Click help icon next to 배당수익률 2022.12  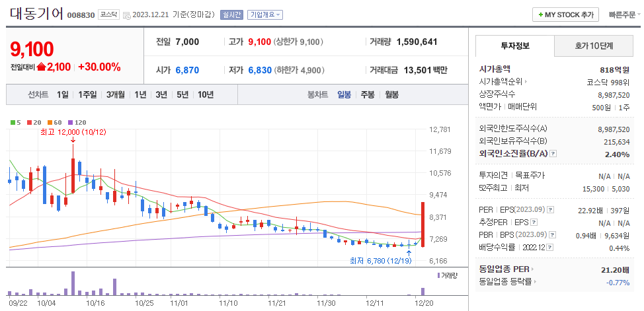click(550, 248)
